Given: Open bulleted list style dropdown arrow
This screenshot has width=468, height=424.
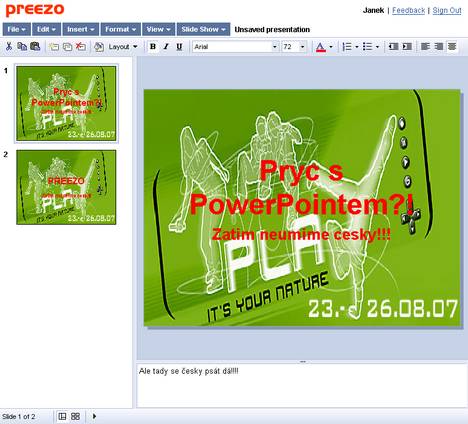Looking at the screenshot, I should 377,47.
